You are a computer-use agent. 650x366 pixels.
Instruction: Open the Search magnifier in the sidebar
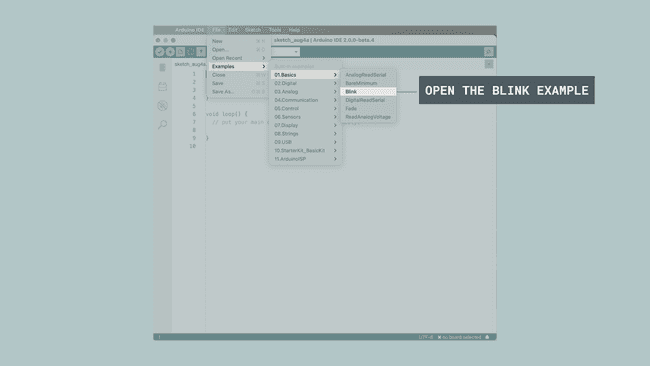tap(162, 124)
